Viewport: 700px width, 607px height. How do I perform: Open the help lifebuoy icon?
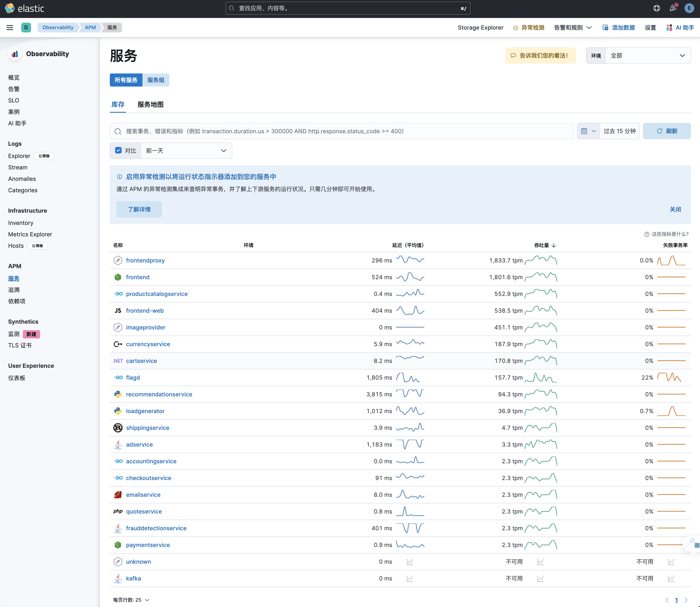[657, 8]
